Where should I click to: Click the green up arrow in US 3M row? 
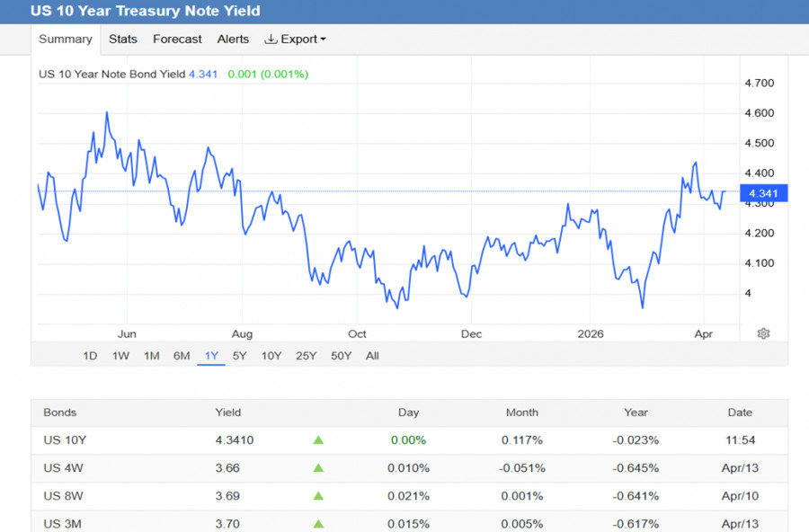click(x=318, y=524)
